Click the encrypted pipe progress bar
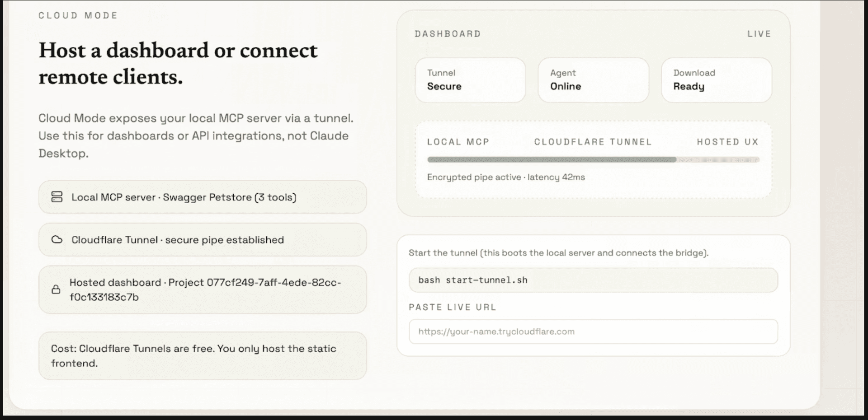Screen dimensions: 868x420 [593, 159]
